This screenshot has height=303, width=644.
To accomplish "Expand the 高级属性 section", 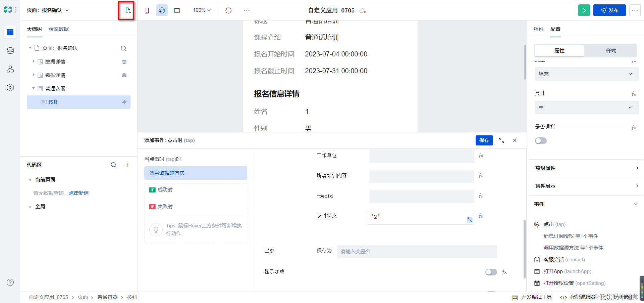I will pyautogui.click(x=587, y=168).
